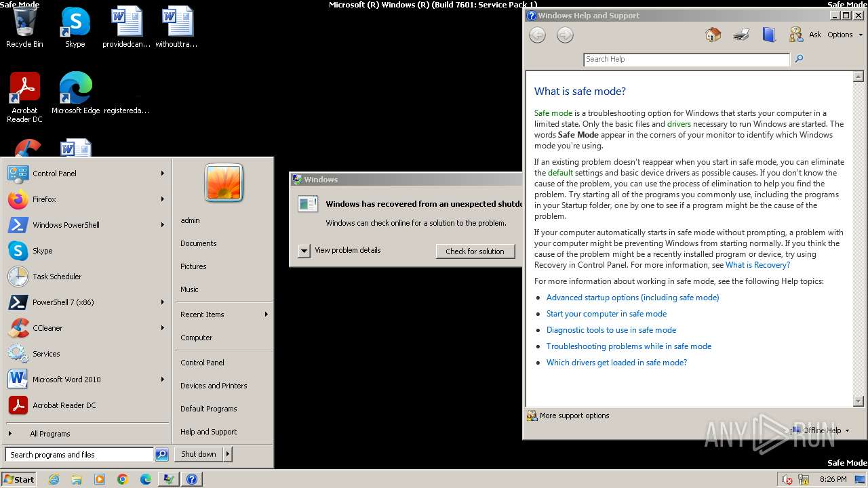Open Chrome from taskbar
Image resolution: width=868 pixels, height=488 pixels.
pos(123,479)
